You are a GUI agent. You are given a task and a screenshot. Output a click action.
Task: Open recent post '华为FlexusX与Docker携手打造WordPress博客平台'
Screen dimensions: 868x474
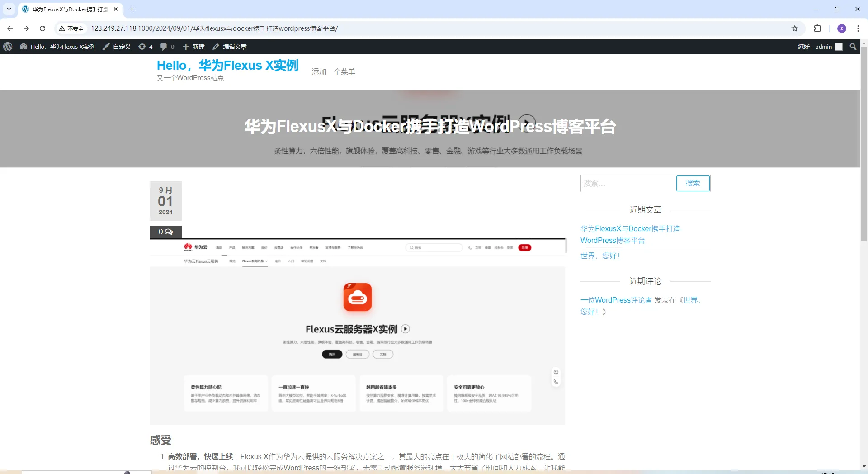coord(630,234)
